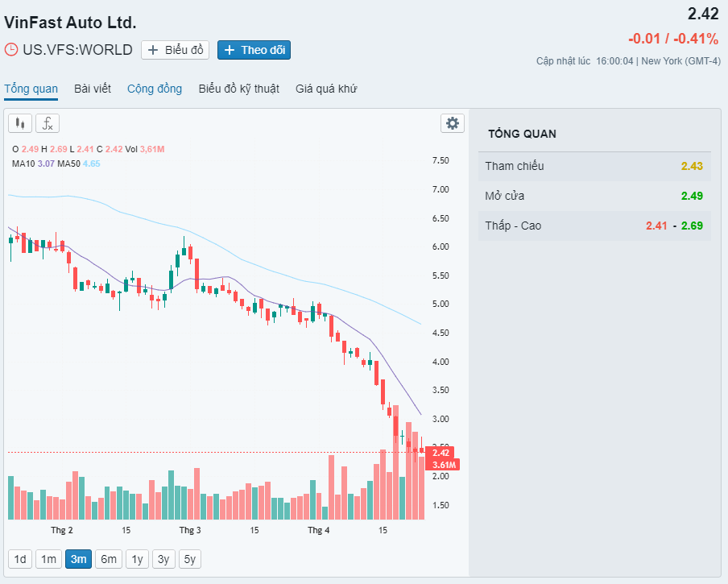Open chart settings gear icon
728x584 pixels.
coord(453,123)
